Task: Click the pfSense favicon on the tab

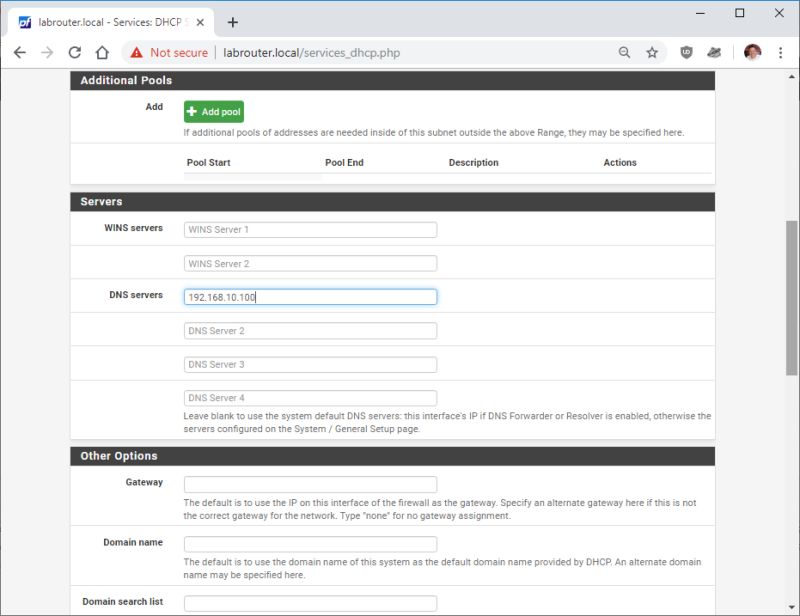Action: coord(28,21)
